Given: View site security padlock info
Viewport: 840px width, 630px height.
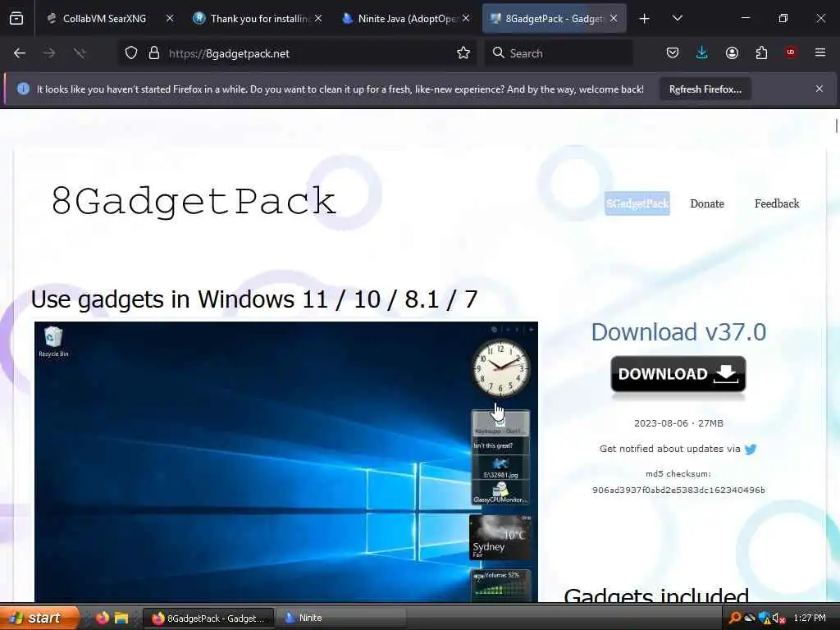Looking at the screenshot, I should (x=154, y=53).
